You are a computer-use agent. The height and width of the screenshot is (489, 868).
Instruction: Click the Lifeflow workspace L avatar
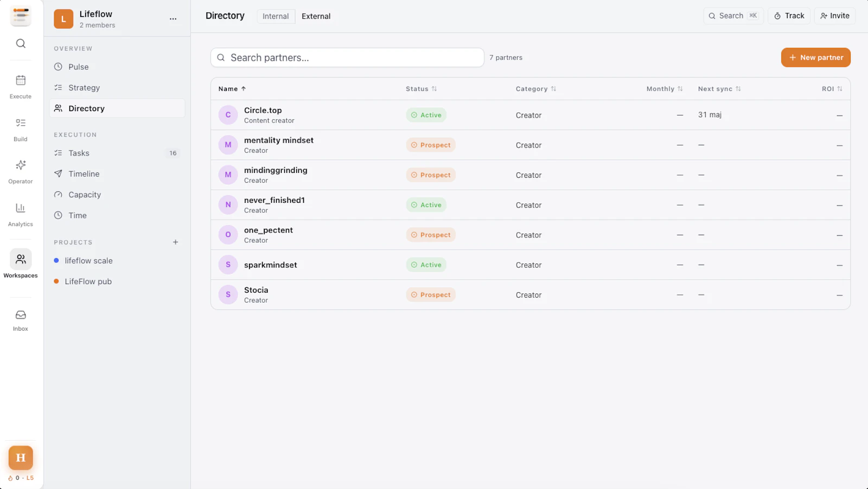tap(63, 19)
